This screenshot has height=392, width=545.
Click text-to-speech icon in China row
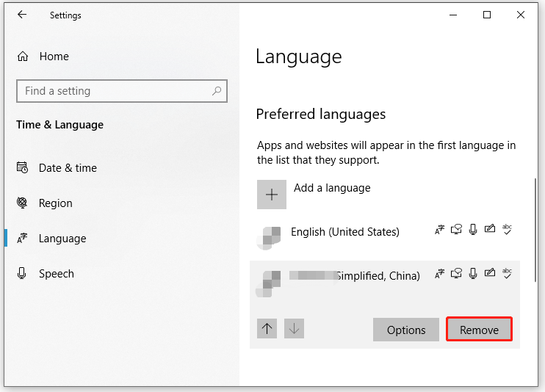456,274
